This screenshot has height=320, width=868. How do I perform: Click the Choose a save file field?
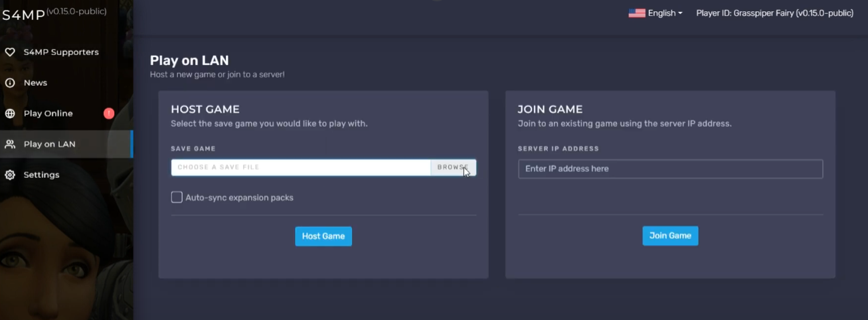tap(301, 167)
